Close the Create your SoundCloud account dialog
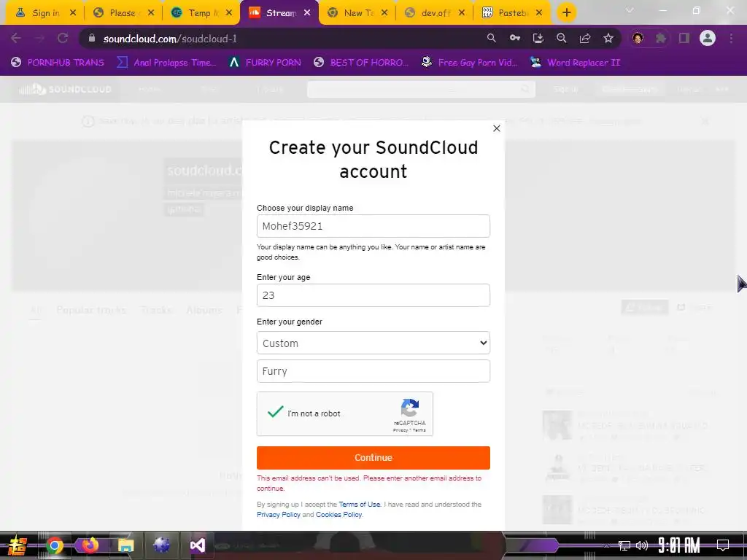This screenshot has width=747, height=560. [x=496, y=128]
